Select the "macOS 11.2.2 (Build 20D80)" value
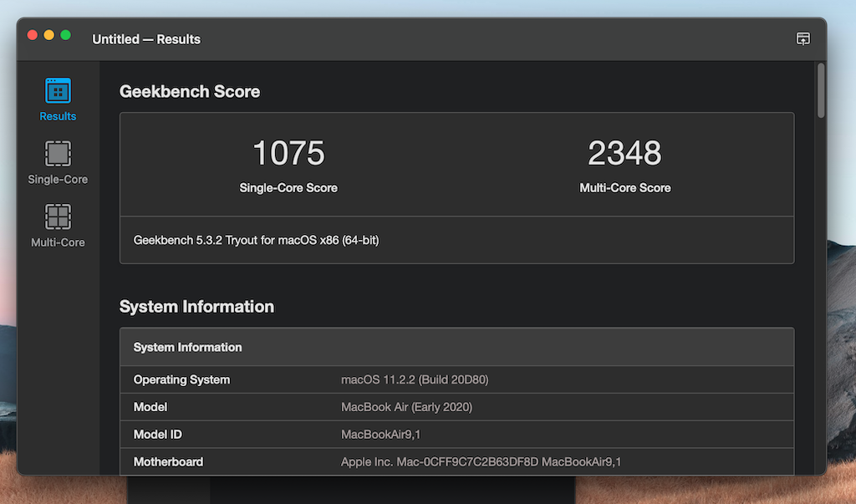This screenshot has height=504, width=856. click(x=415, y=379)
